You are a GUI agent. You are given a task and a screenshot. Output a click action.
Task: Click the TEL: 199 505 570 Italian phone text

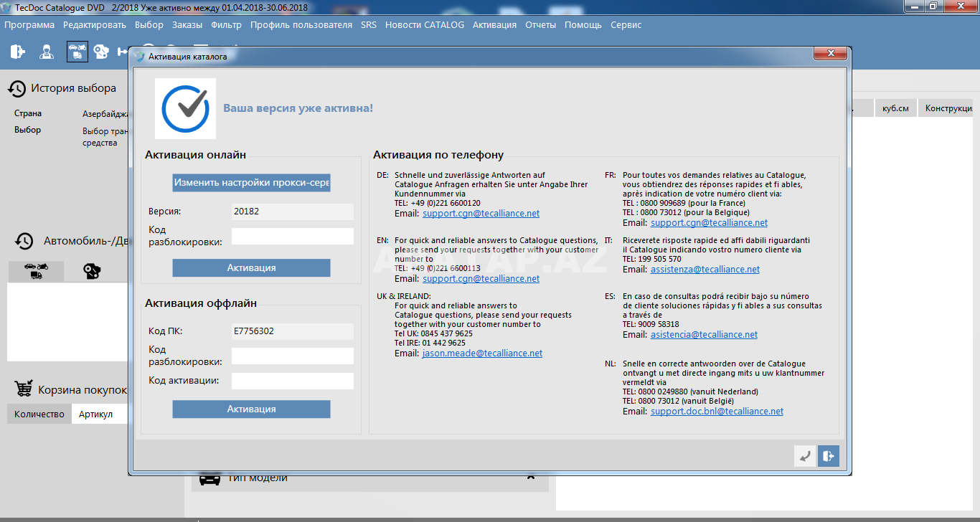[652, 259]
